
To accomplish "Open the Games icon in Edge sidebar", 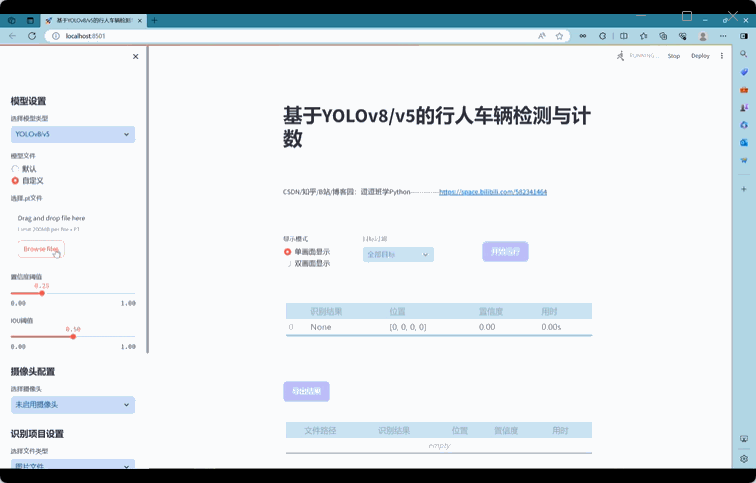I will pos(743,107).
